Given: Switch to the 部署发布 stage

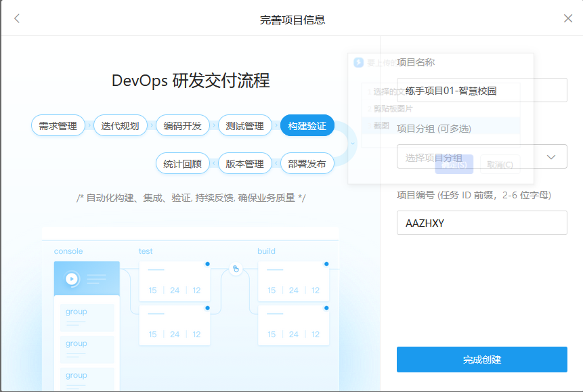Looking at the screenshot, I should click(x=307, y=164).
